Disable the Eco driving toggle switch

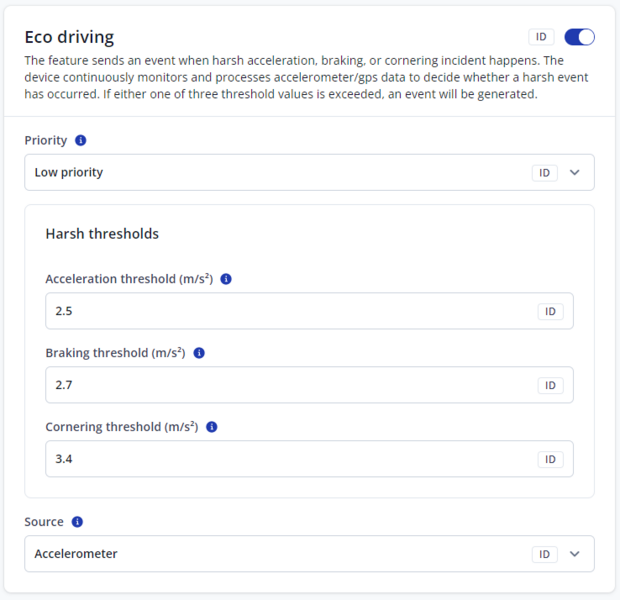coord(580,37)
